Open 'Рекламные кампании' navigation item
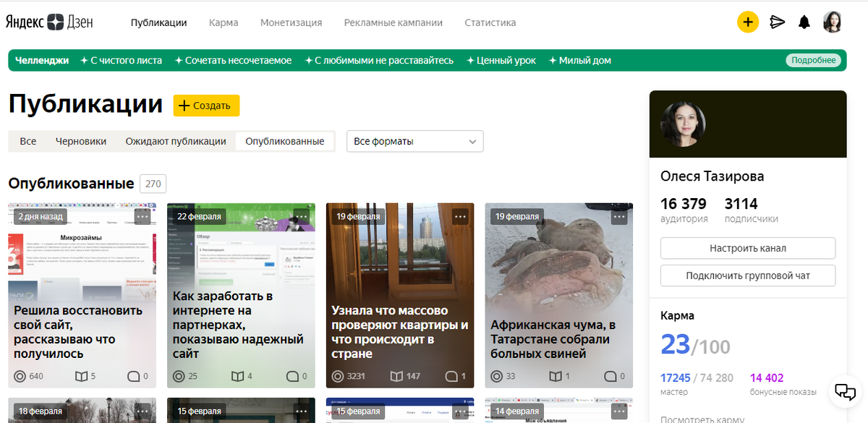Screen dimensions: 868x423 [393, 22]
